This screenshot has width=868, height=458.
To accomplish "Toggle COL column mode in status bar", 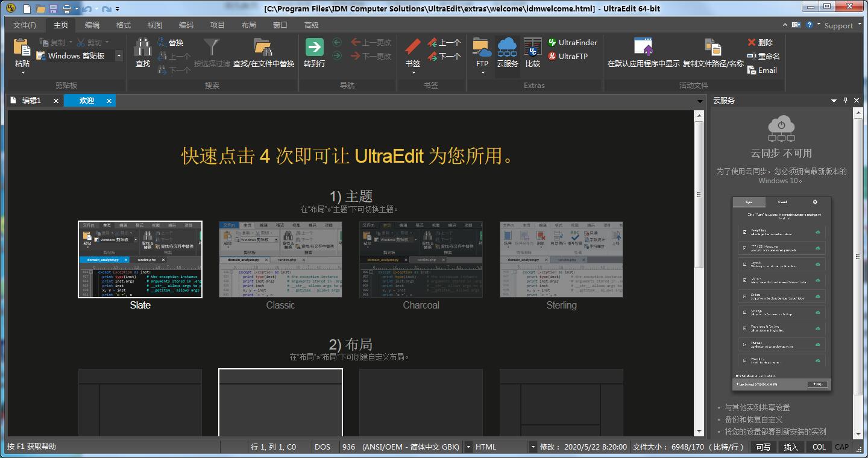I will (819, 447).
